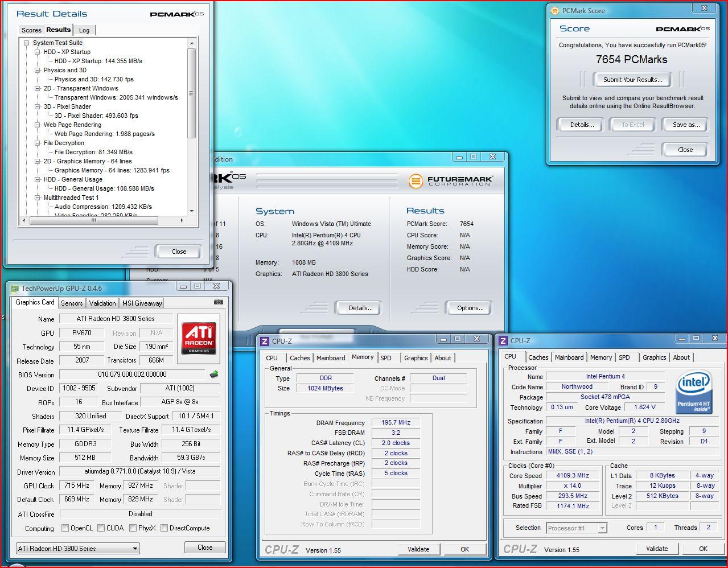Viewport: 728px width, 568px height.
Task: Toggle the CUDA checkbox
Action: click(101, 528)
